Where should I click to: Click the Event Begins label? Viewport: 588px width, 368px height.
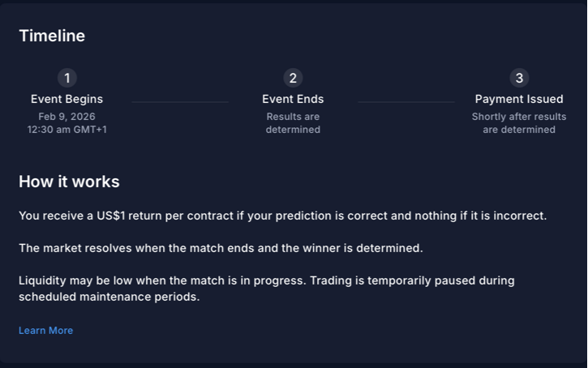pyautogui.click(x=67, y=99)
